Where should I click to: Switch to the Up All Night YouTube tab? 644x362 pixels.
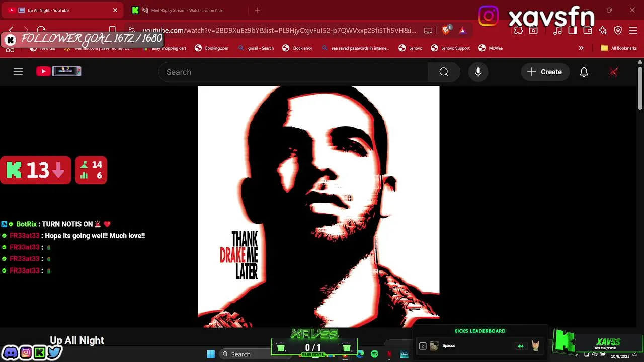[61, 10]
